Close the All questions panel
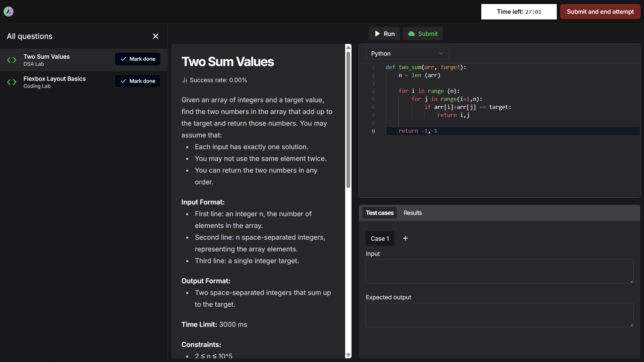 (x=156, y=36)
